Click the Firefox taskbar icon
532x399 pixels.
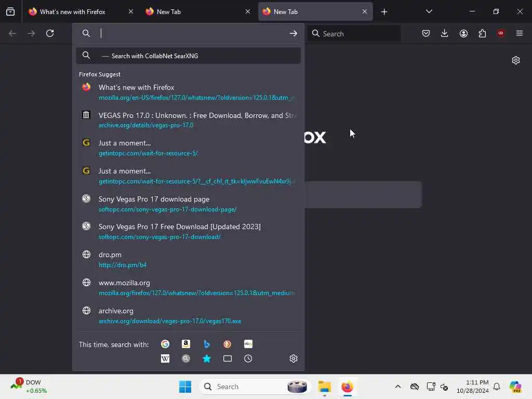347,387
